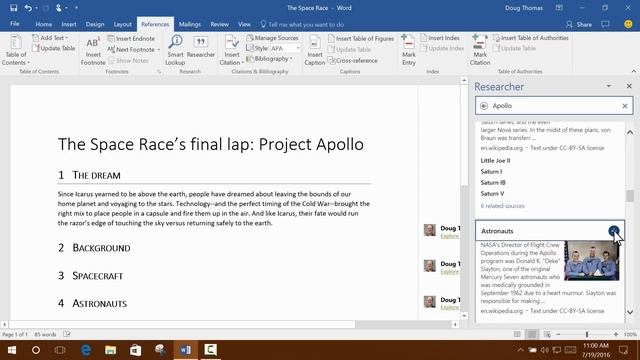The height and width of the screenshot is (360, 640).
Task: Open File Explorer from the taskbar
Action: pyautogui.click(x=110, y=350)
